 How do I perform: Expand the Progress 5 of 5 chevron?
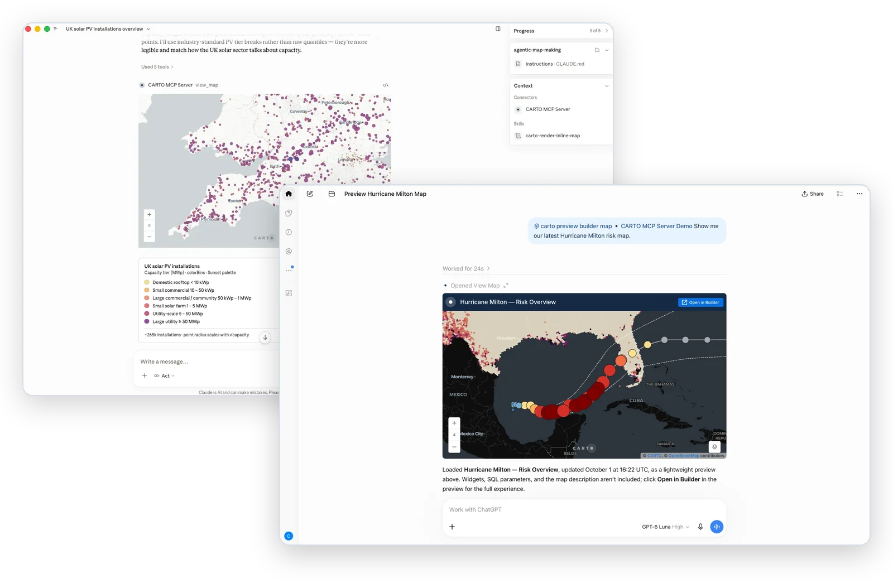click(x=607, y=31)
